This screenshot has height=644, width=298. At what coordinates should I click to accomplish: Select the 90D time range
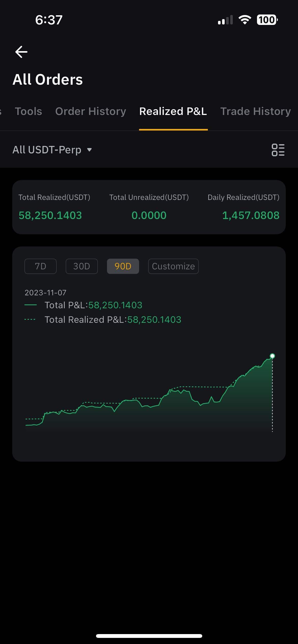click(x=123, y=266)
